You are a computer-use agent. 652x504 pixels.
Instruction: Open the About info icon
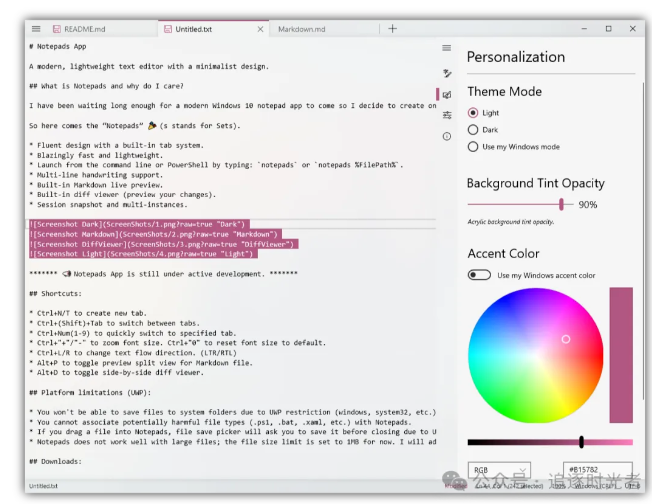coord(447,136)
